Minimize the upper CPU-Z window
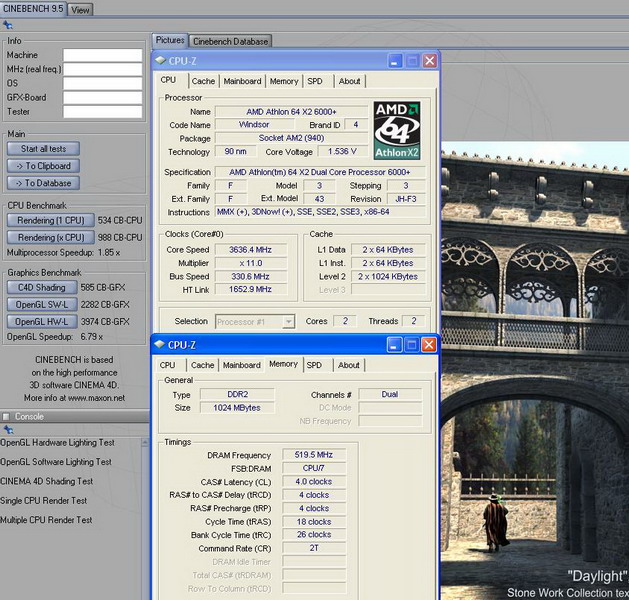 tap(395, 61)
